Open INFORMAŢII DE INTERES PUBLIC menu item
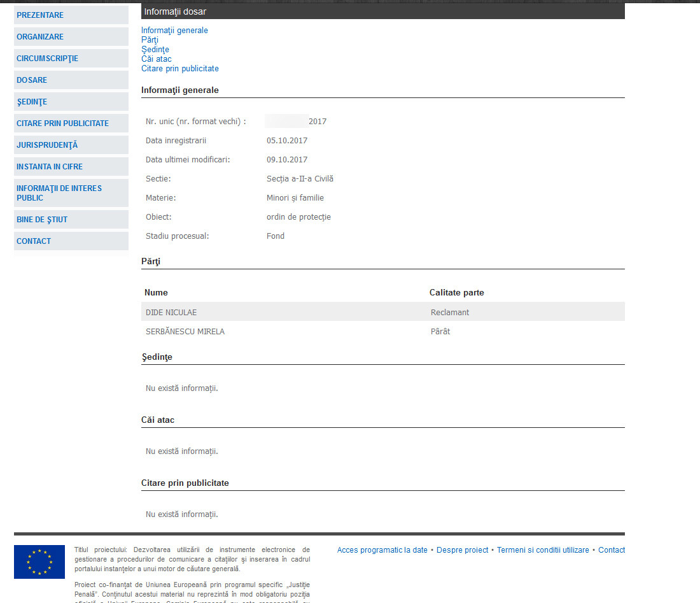 [59, 193]
